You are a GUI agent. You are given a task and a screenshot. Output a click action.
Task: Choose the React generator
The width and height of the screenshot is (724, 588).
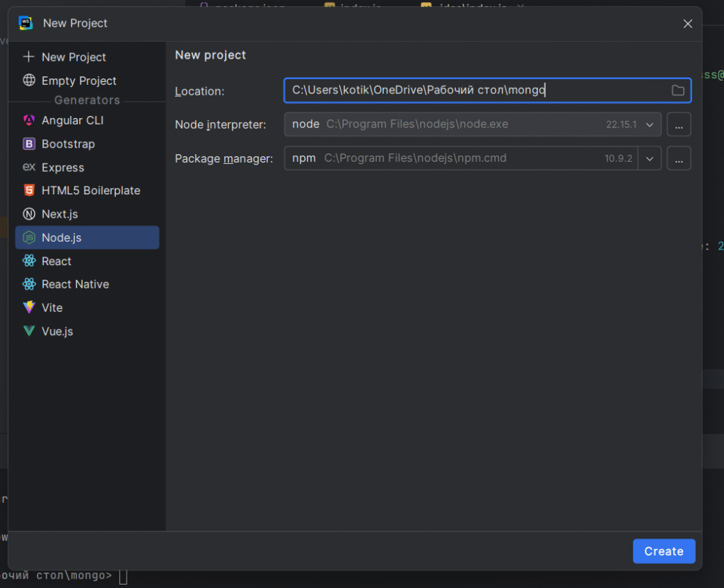[87, 261]
